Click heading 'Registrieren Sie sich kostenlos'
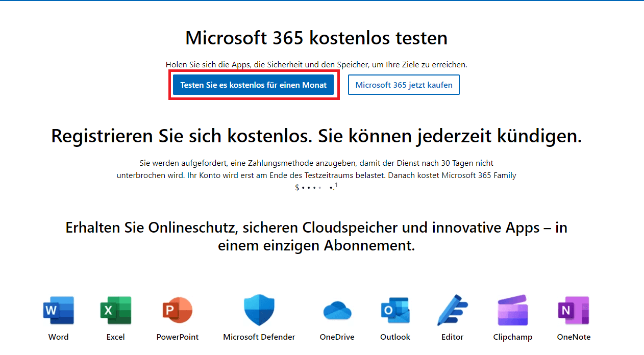644x355 pixels. click(316, 137)
